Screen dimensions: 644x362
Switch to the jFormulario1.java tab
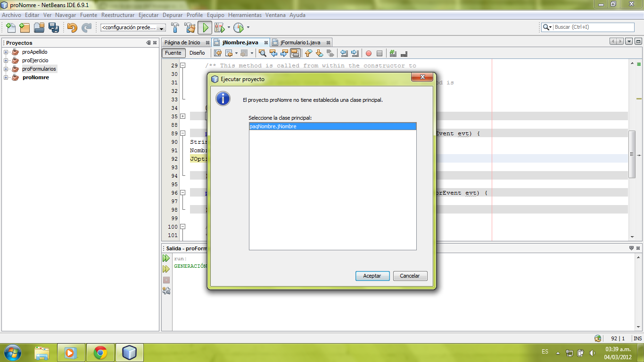(x=301, y=42)
